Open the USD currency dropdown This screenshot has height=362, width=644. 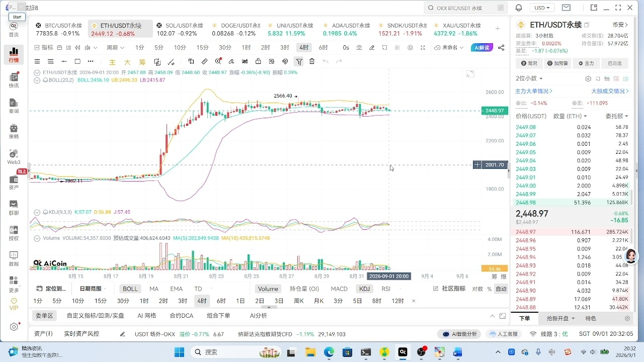543,8
